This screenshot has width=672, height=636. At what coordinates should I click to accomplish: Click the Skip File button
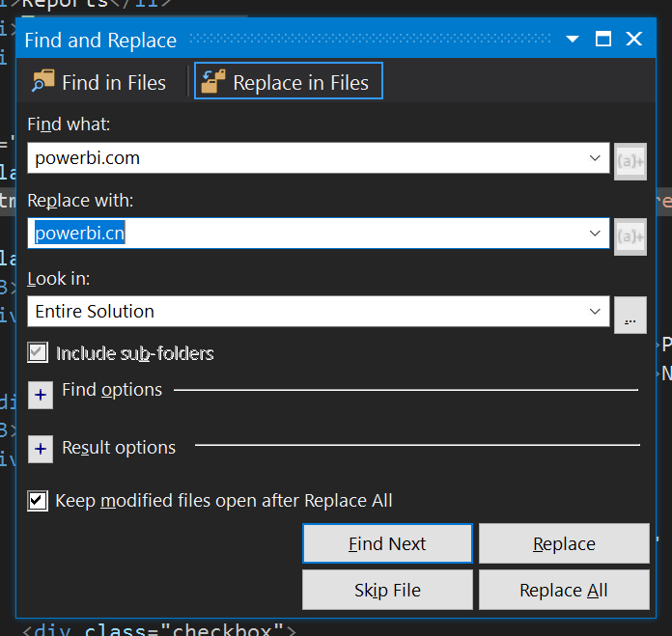coord(387,591)
